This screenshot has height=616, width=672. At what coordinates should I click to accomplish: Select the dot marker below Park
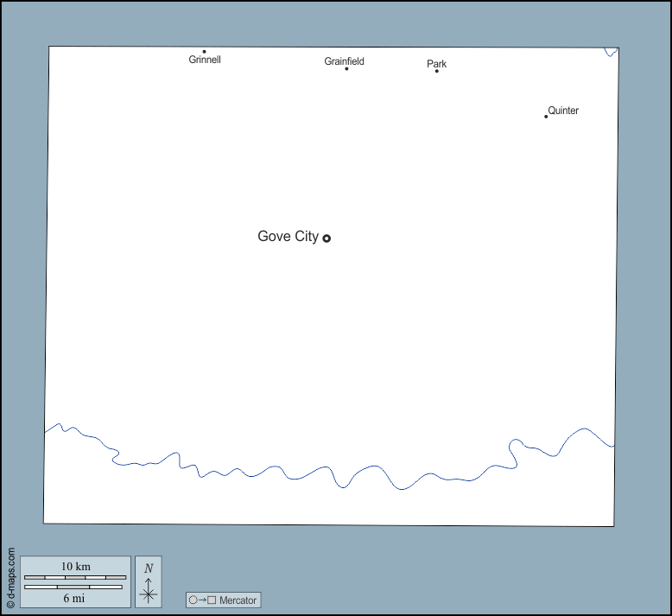coord(437,71)
